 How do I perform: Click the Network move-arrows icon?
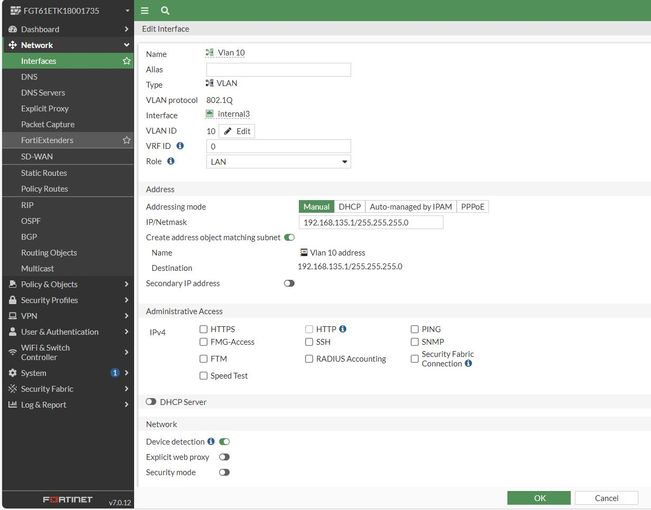(x=12, y=45)
